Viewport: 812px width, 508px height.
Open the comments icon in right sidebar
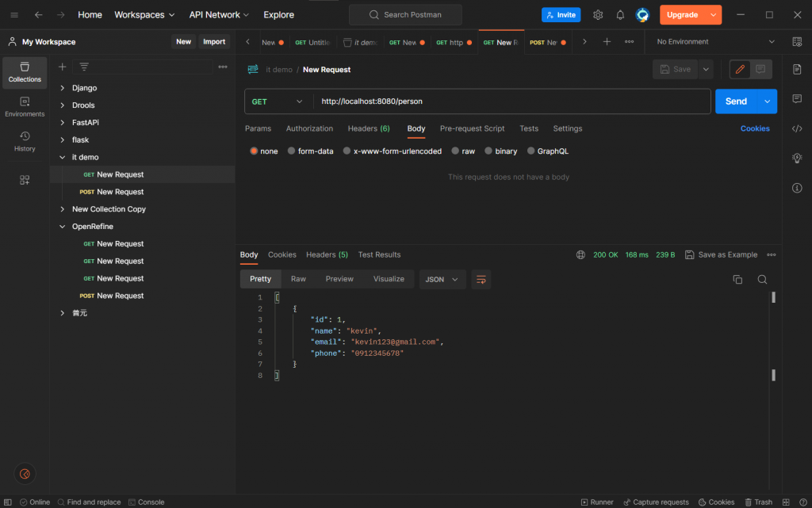pos(797,99)
